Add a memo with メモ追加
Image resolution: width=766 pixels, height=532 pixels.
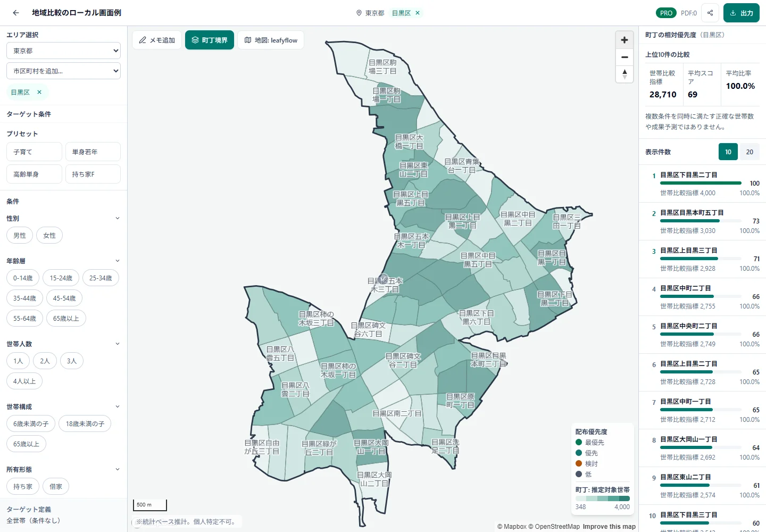click(x=157, y=40)
